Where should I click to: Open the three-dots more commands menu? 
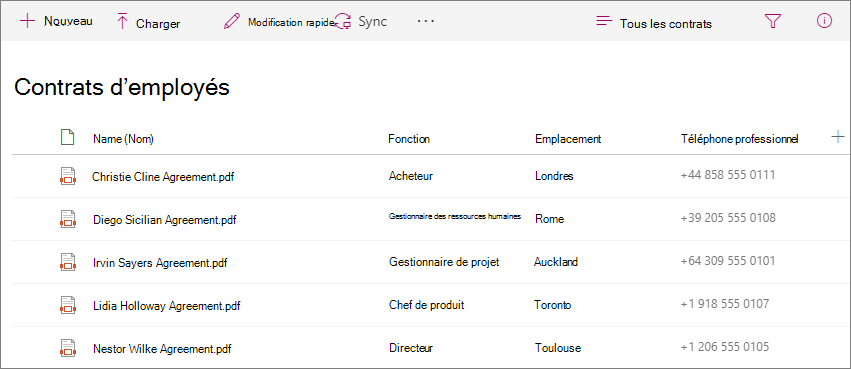tap(426, 21)
